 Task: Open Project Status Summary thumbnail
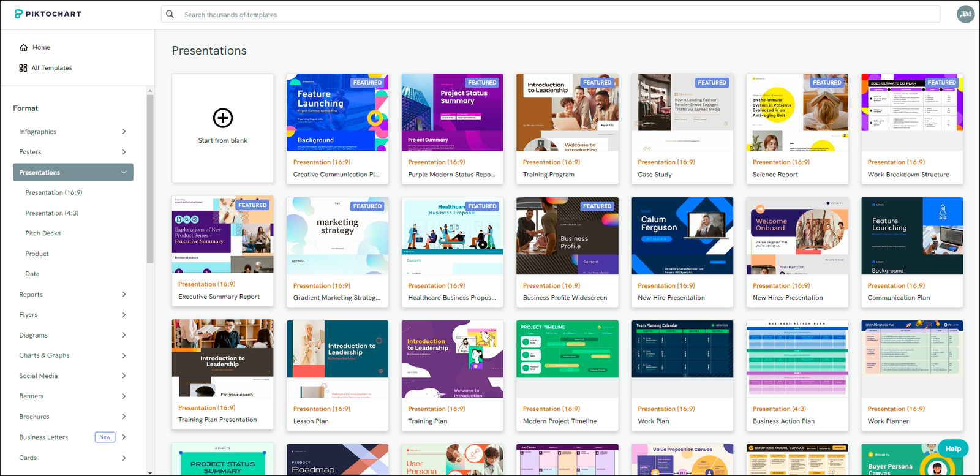coord(223,459)
